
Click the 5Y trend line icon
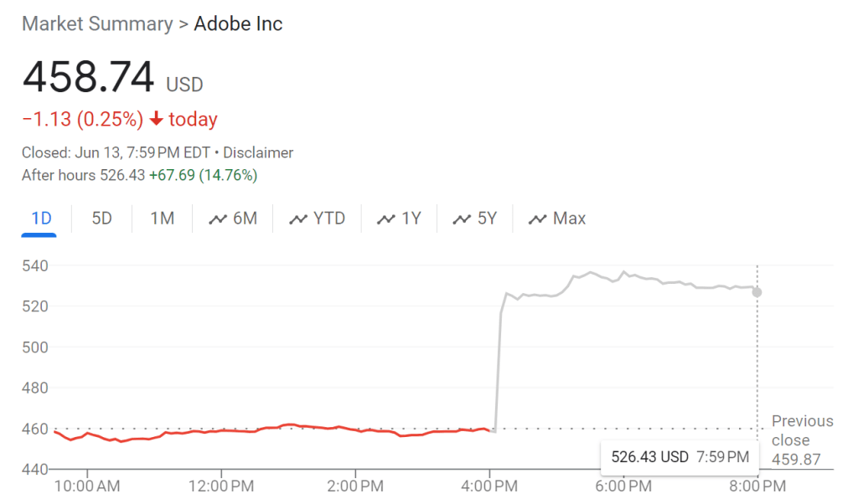coord(462,219)
